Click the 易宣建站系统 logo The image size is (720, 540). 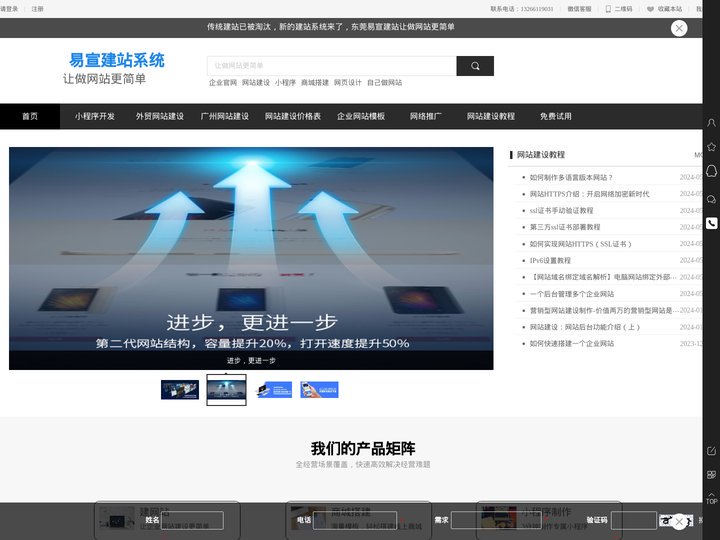pos(117,60)
